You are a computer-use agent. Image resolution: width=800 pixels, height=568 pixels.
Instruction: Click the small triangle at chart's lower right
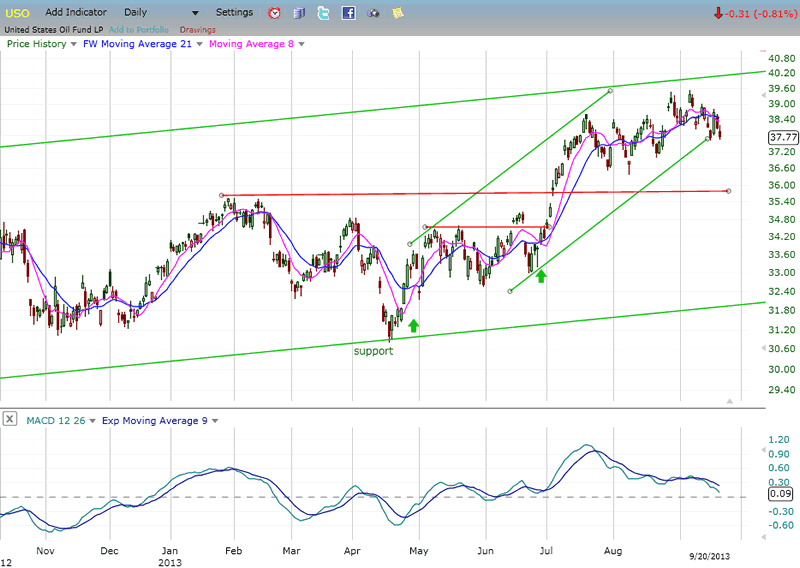[x=728, y=401]
